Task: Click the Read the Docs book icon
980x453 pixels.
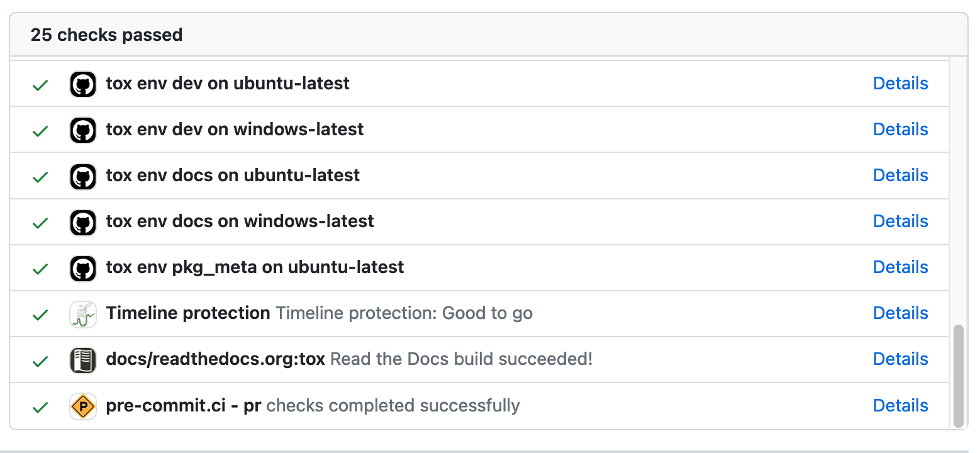Action: pyautogui.click(x=82, y=360)
